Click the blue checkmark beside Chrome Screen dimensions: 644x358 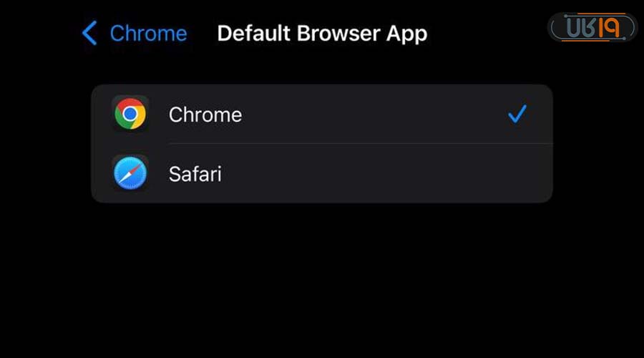click(517, 114)
